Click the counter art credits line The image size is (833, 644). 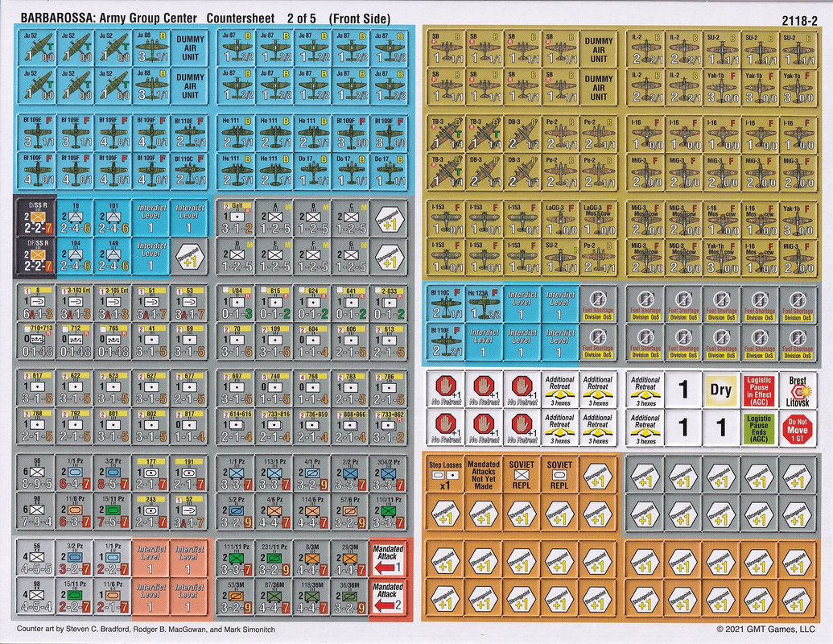tap(146, 630)
